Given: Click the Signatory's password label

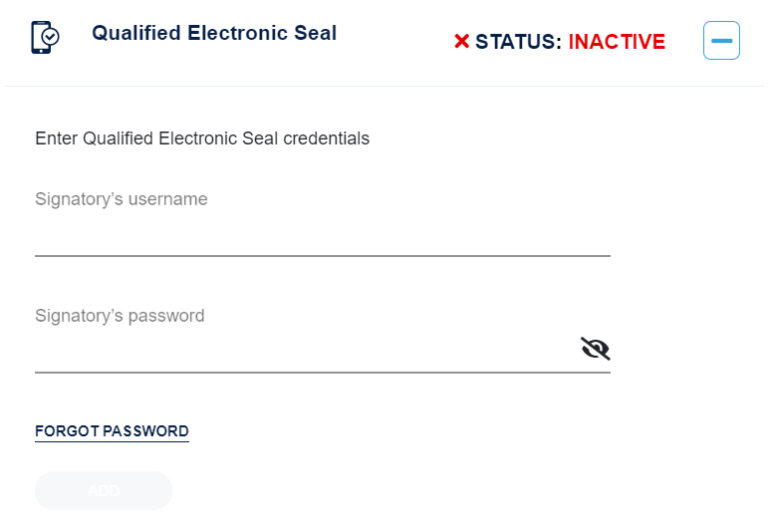Looking at the screenshot, I should coord(120,316).
